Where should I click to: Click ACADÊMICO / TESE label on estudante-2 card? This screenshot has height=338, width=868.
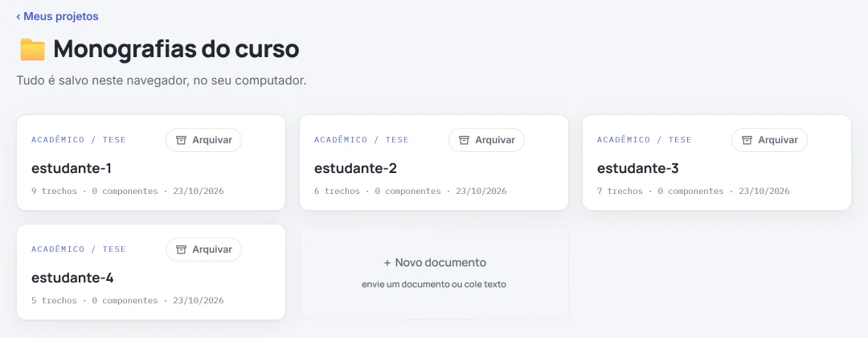(x=362, y=140)
